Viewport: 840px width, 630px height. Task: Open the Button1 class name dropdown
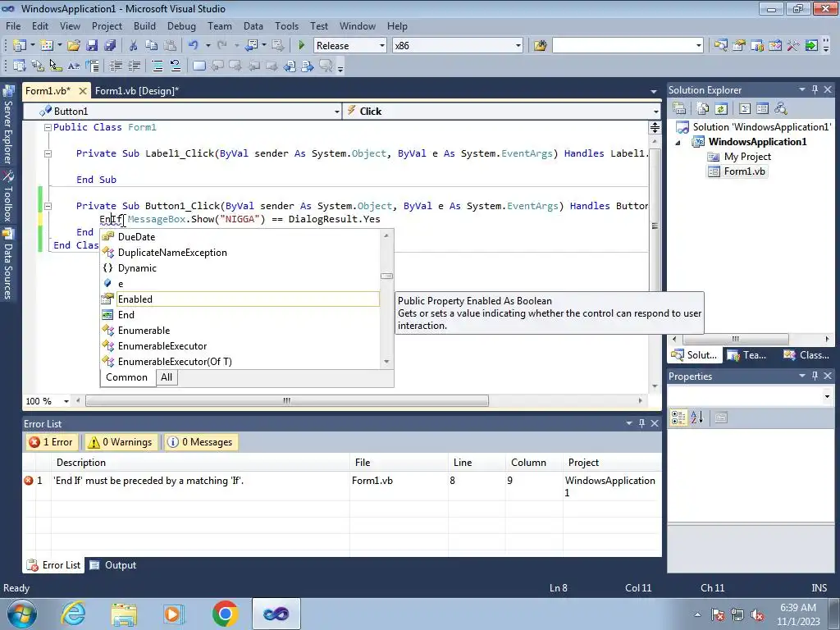pos(336,112)
